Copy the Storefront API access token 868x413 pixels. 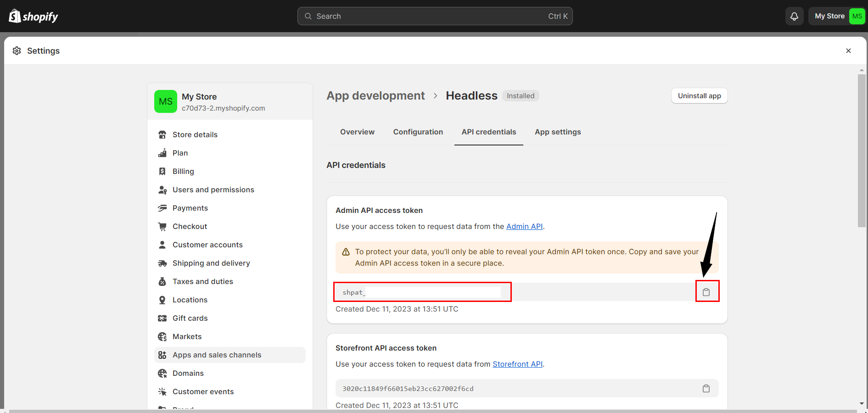click(706, 389)
